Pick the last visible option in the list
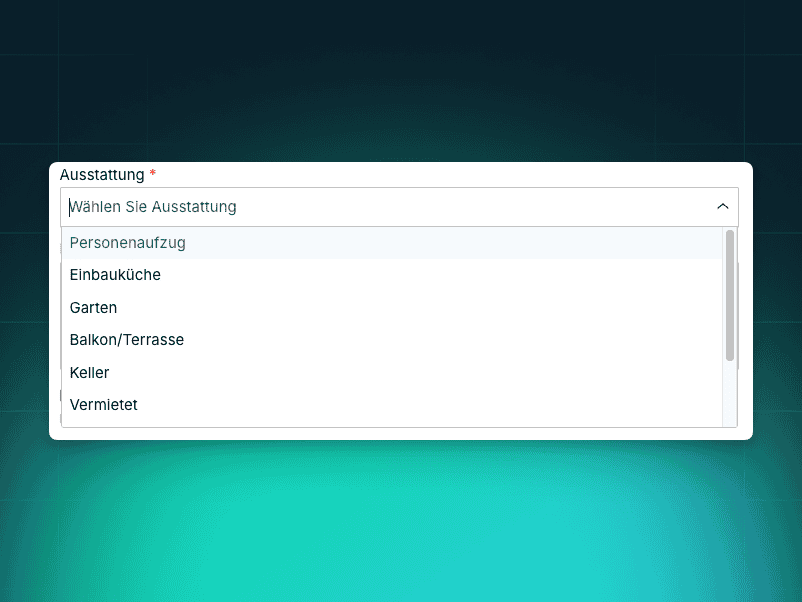This screenshot has width=802, height=602. pyautogui.click(x=104, y=405)
